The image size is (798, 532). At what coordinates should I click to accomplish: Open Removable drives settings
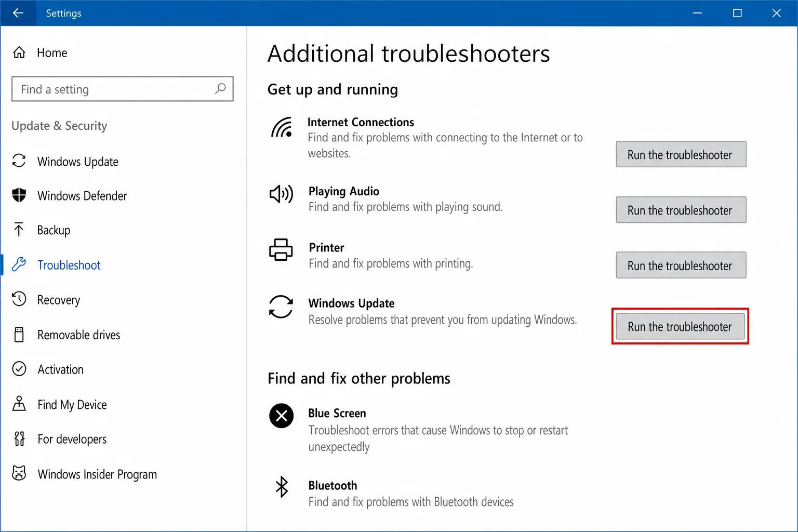[x=79, y=335]
